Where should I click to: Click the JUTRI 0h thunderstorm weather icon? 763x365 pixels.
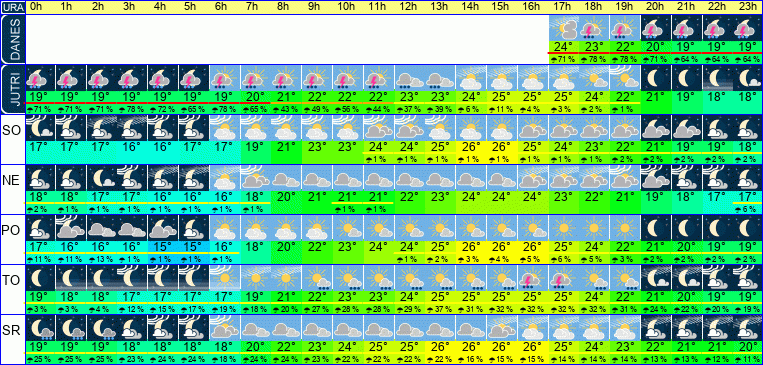click(x=40, y=78)
